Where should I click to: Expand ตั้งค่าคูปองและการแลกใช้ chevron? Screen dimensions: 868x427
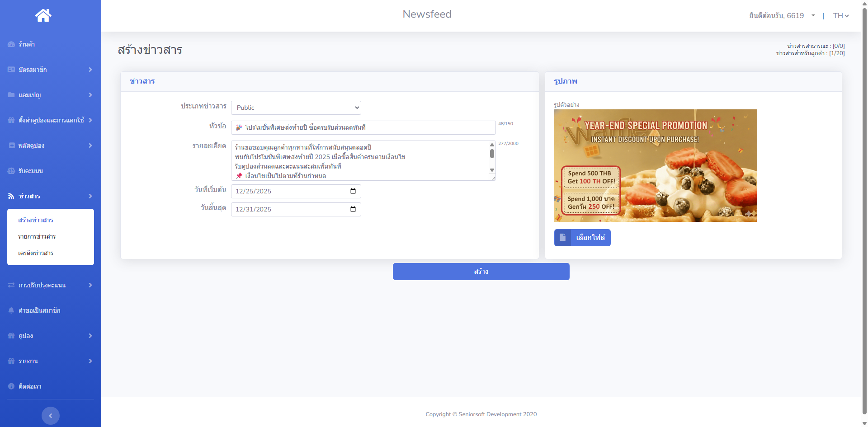click(x=90, y=120)
